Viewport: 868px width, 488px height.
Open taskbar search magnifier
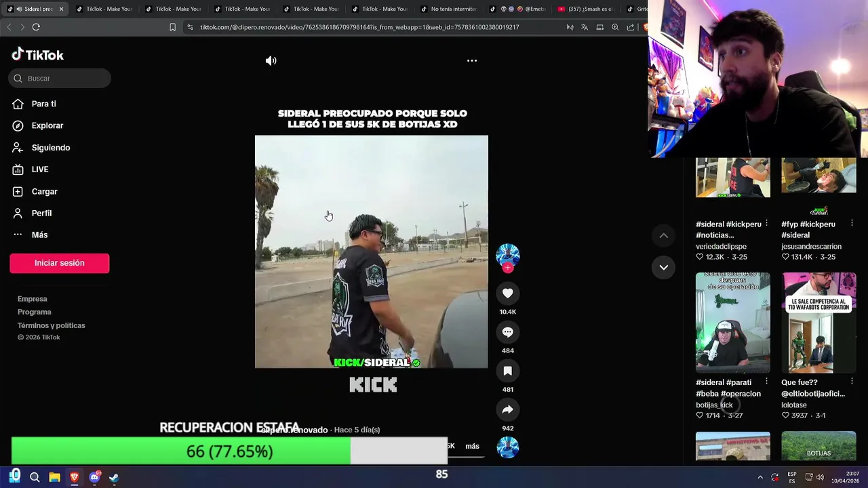coord(35,477)
